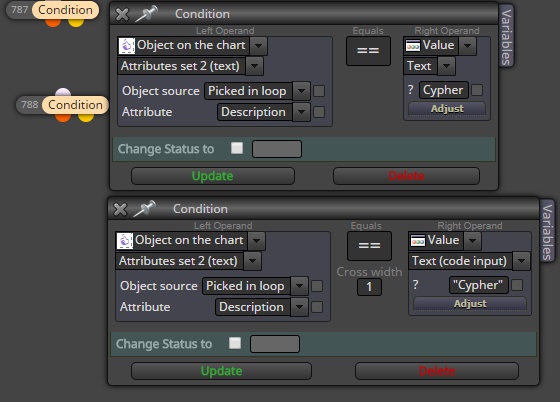The width and height of the screenshot is (560, 402).
Task: Expand the Attributes set 2 (text) dropdown in the lower panel
Action: (252, 261)
